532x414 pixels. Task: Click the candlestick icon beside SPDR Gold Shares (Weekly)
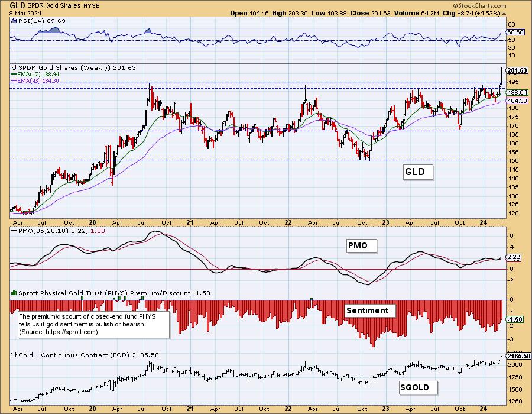pos(14,67)
